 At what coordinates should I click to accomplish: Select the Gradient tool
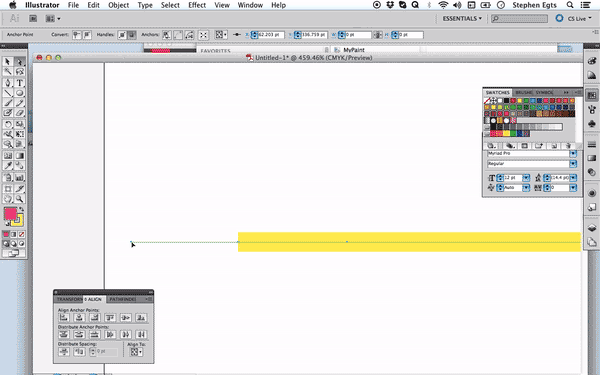pyautogui.click(x=20, y=156)
